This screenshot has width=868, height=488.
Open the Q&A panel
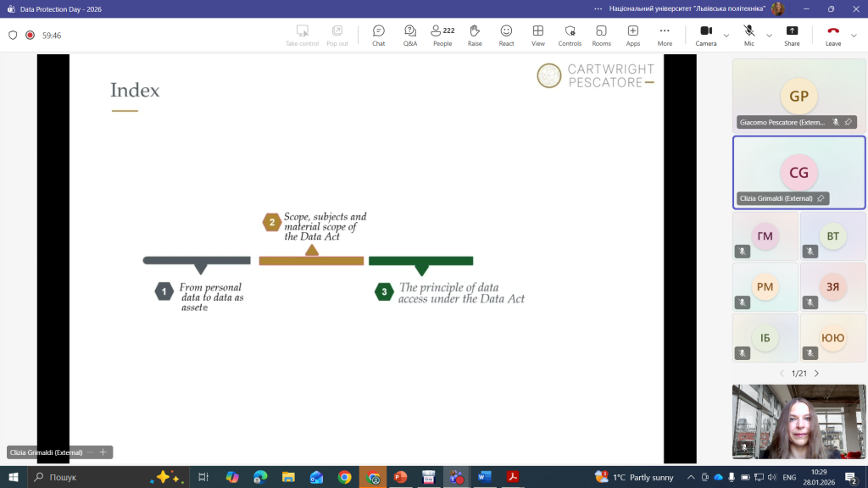(410, 35)
